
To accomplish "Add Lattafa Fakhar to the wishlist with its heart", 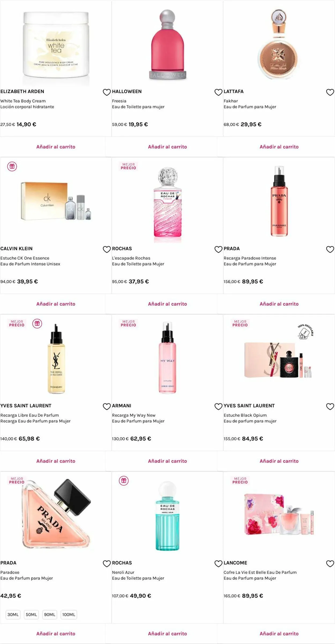I will click(330, 92).
